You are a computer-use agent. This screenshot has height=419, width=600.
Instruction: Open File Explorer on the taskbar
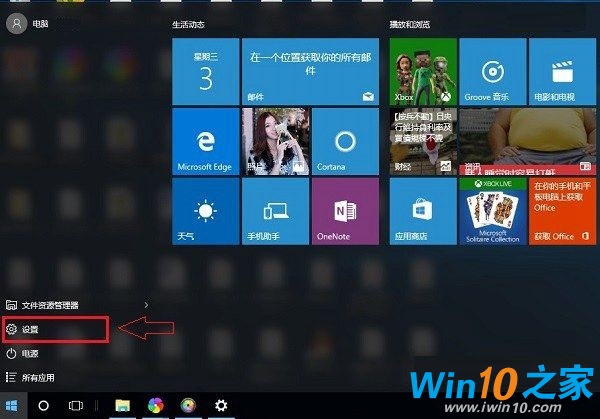coord(122,406)
